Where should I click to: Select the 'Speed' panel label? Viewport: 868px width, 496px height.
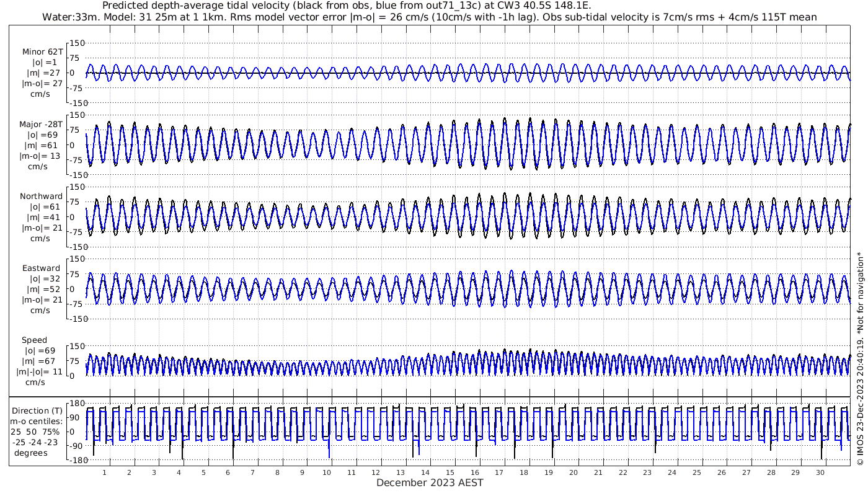point(34,340)
